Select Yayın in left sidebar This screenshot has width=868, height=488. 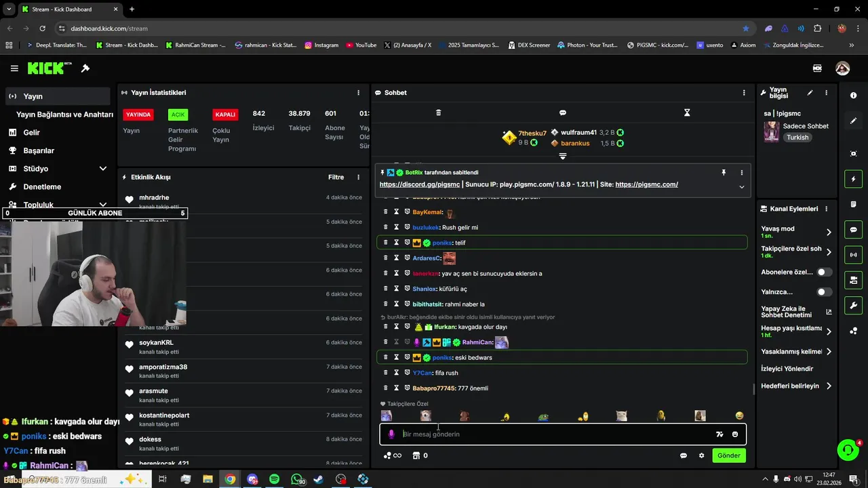click(58, 96)
